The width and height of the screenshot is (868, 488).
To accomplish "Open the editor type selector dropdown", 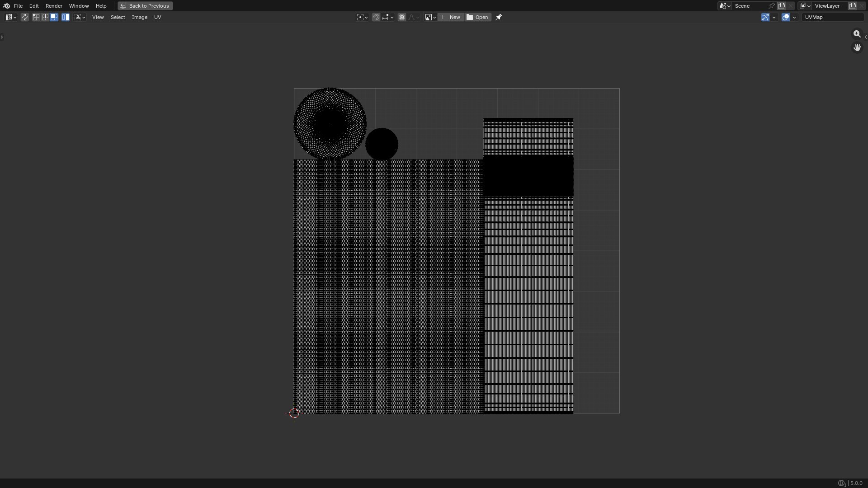I will click(x=11, y=17).
